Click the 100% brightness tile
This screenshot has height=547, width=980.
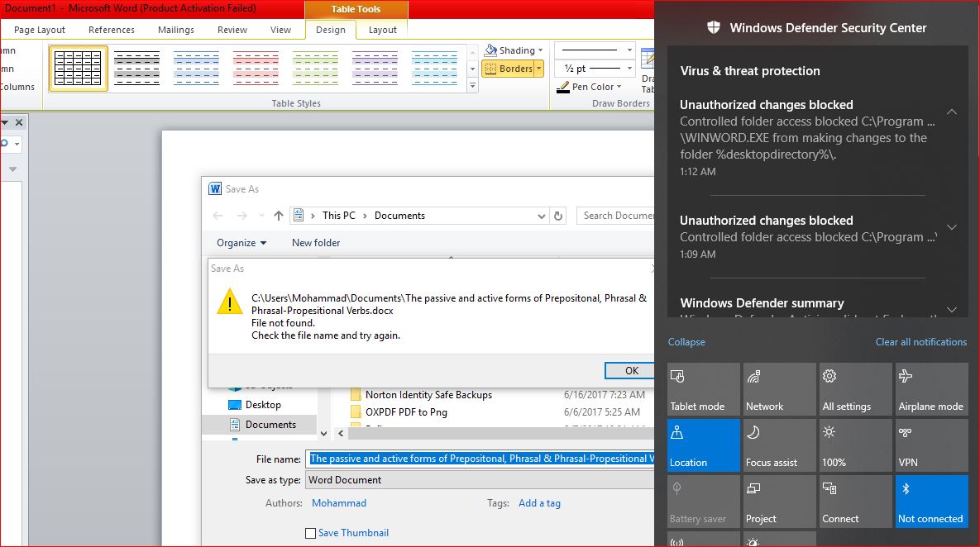(856, 445)
